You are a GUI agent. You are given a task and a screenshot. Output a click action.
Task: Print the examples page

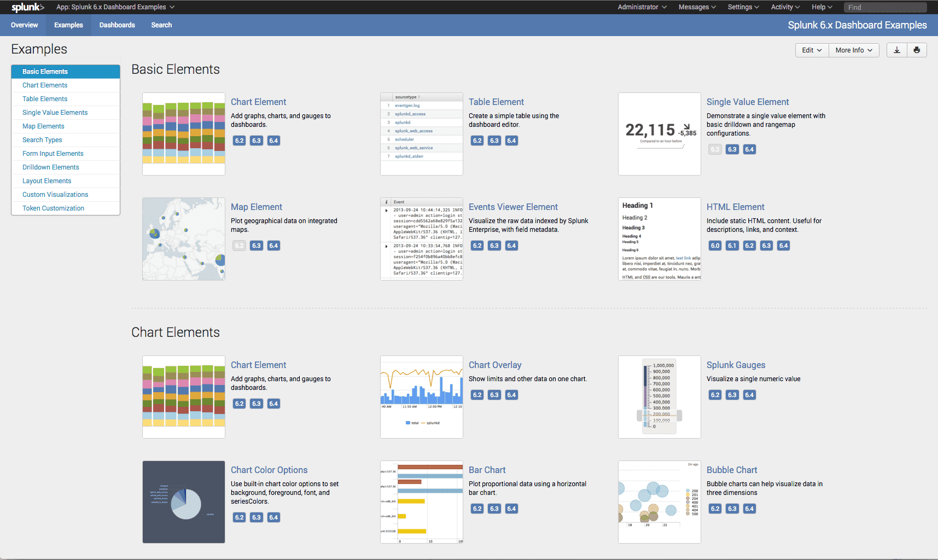pyautogui.click(x=917, y=50)
